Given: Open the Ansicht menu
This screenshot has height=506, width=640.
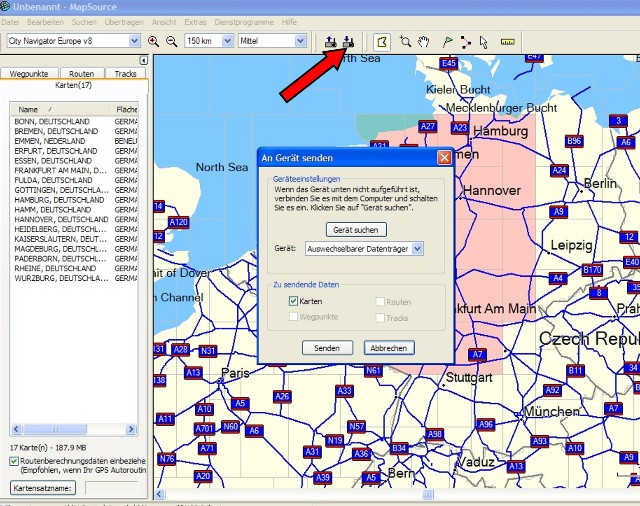Looking at the screenshot, I should [x=164, y=22].
